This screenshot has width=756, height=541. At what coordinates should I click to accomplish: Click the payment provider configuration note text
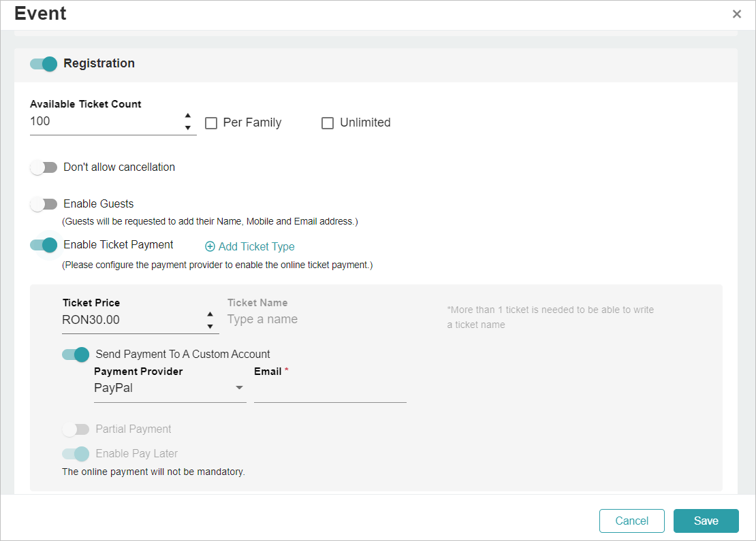tap(217, 265)
